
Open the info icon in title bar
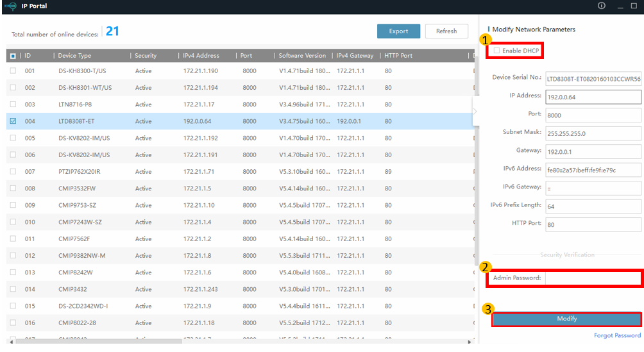pos(601,6)
